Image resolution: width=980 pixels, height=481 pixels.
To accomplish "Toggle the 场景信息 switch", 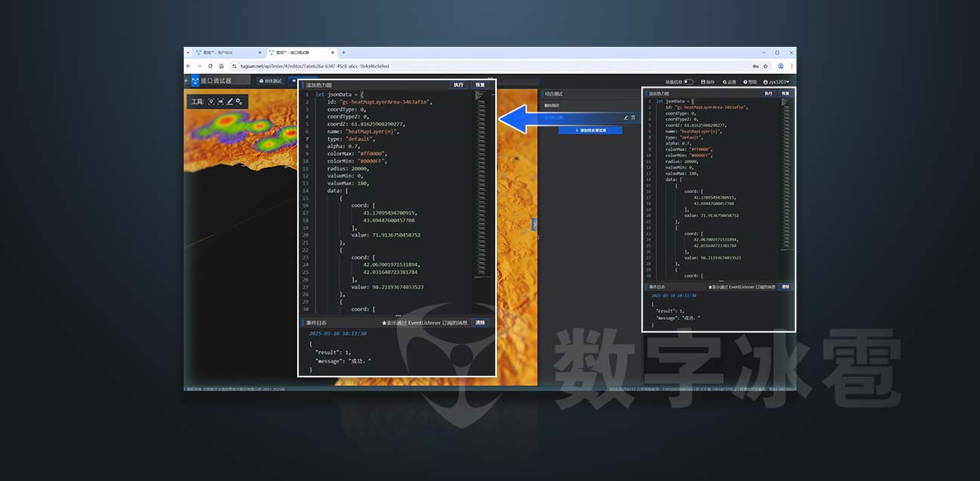I will point(688,82).
